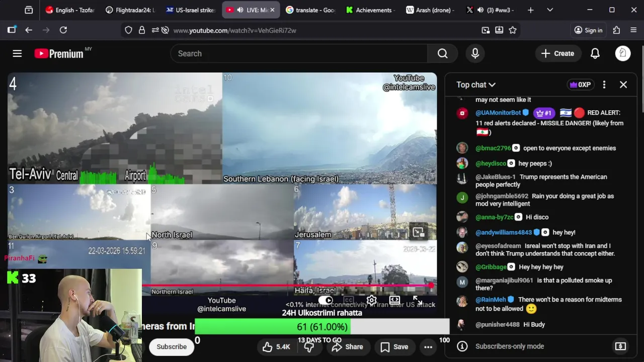This screenshot has width=644, height=362.
Task: Open Firefox tab overview icon
Action: [29, 10]
